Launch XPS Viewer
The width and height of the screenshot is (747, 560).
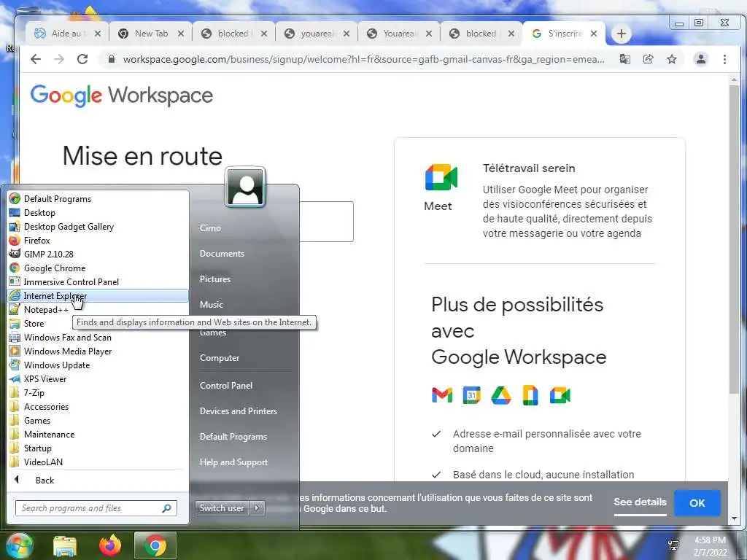coord(98,379)
